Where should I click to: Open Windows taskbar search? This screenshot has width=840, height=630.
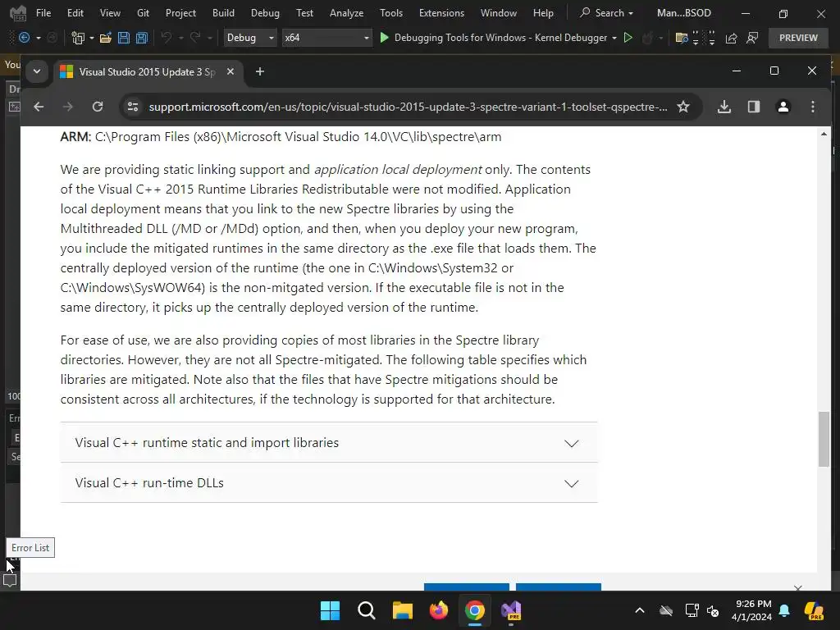pos(367,610)
